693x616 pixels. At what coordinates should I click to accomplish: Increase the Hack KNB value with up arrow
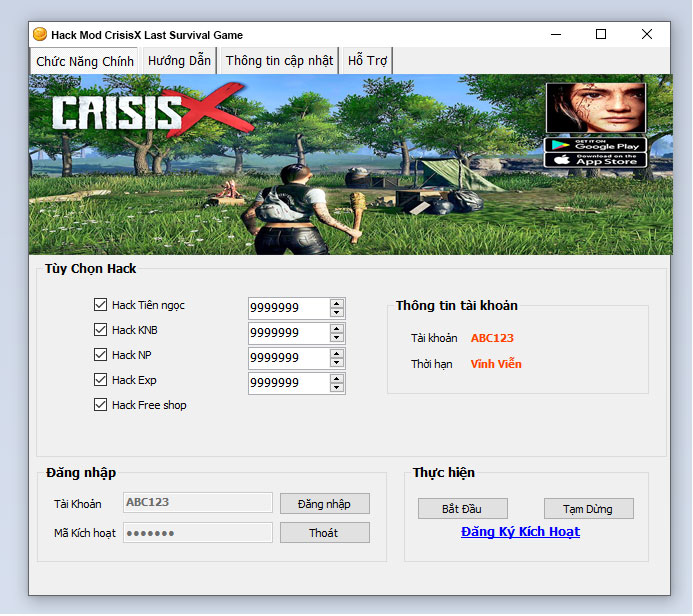(x=337, y=328)
